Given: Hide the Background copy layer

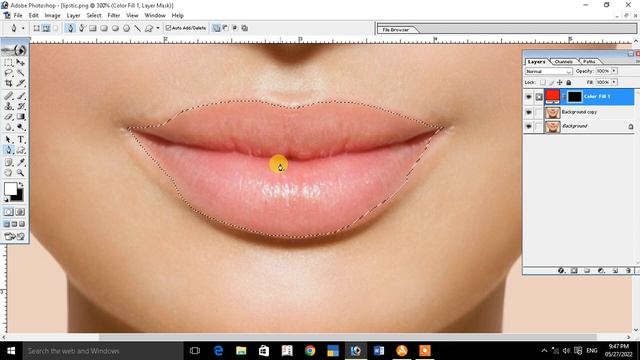Looking at the screenshot, I should click(529, 112).
